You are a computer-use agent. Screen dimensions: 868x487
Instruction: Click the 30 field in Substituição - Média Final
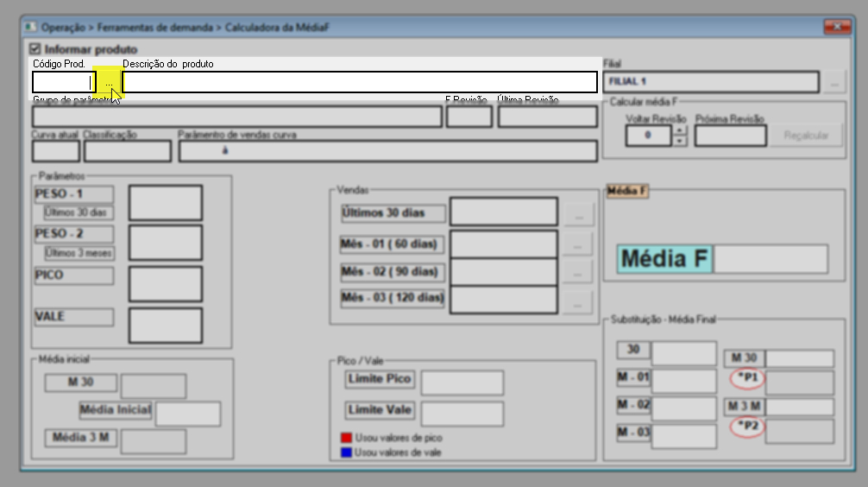tap(684, 353)
